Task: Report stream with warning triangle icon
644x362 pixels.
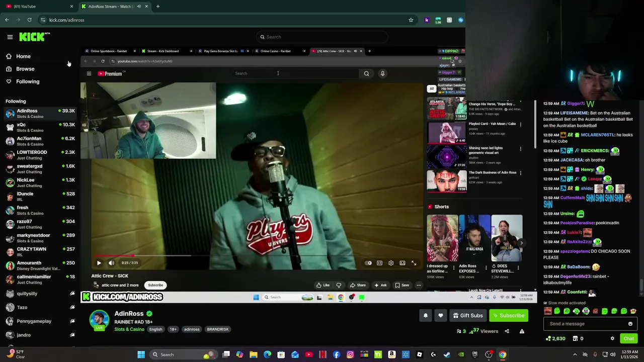Action: (x=522, y=331)
